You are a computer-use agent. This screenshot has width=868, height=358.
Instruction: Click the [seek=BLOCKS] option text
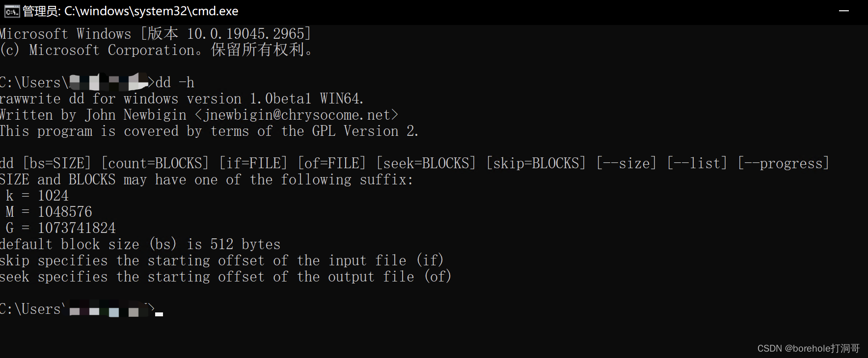tap(426, 163)
